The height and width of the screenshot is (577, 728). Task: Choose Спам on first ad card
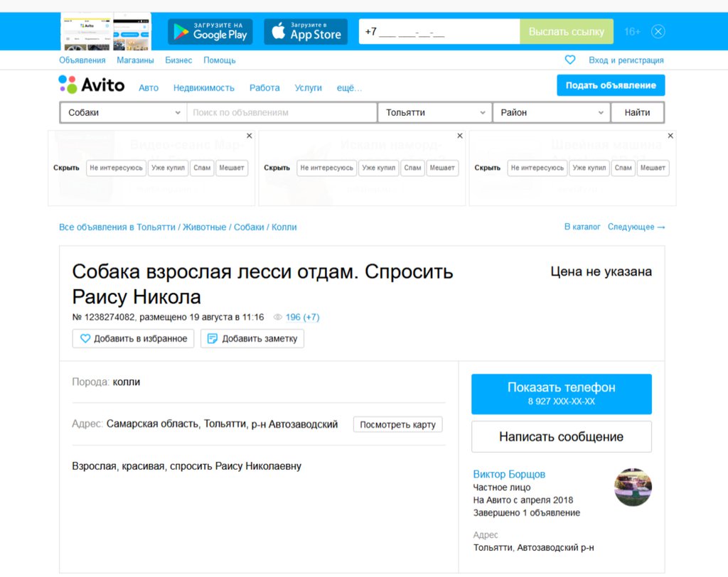(202, 168)
